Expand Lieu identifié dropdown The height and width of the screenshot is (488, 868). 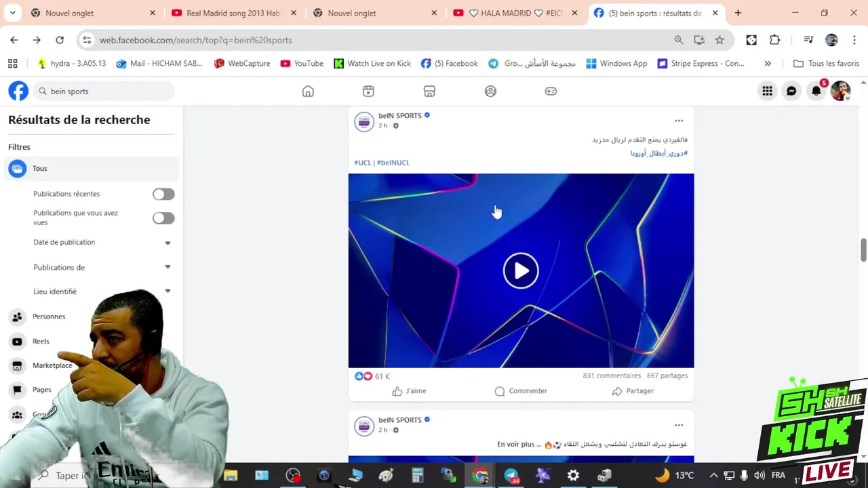[167, 291]
